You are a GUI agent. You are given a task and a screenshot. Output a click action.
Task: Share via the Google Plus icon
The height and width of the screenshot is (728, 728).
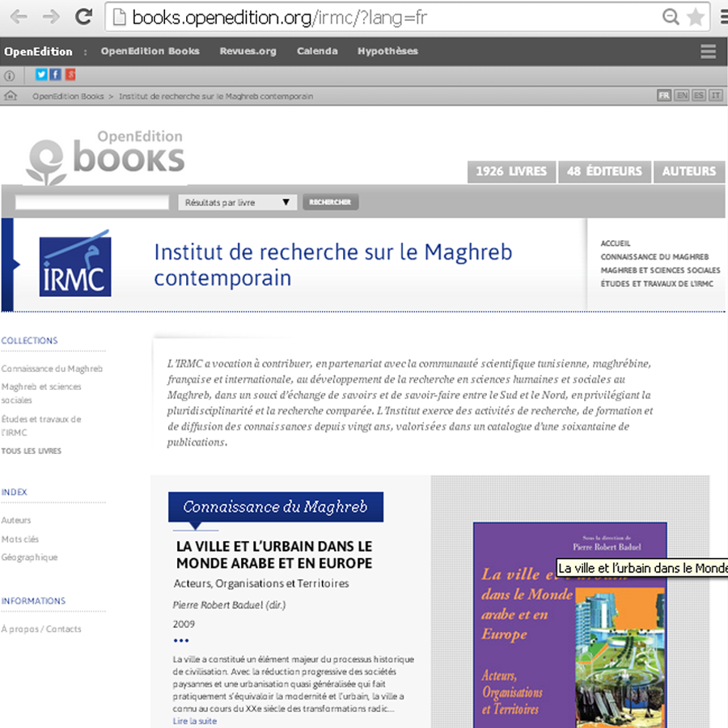pos(70,74)
